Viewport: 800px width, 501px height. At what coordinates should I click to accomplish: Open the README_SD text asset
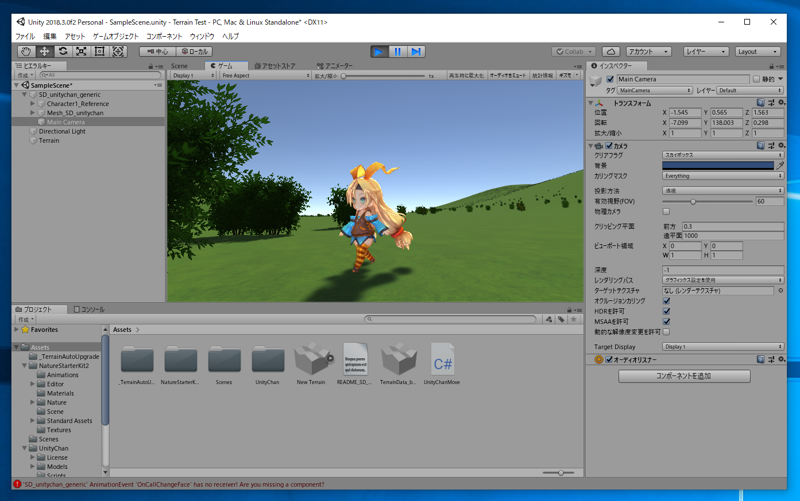tap(355, 364)
